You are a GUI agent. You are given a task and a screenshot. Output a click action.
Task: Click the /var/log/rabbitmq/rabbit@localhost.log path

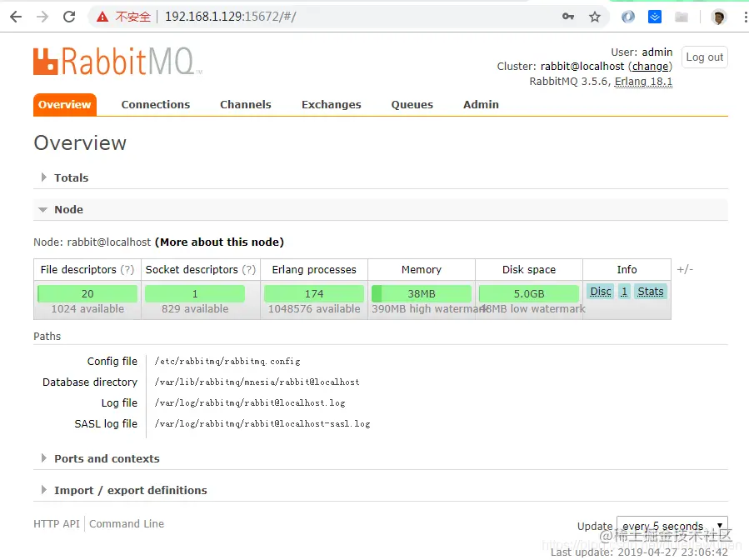[250, 403]
